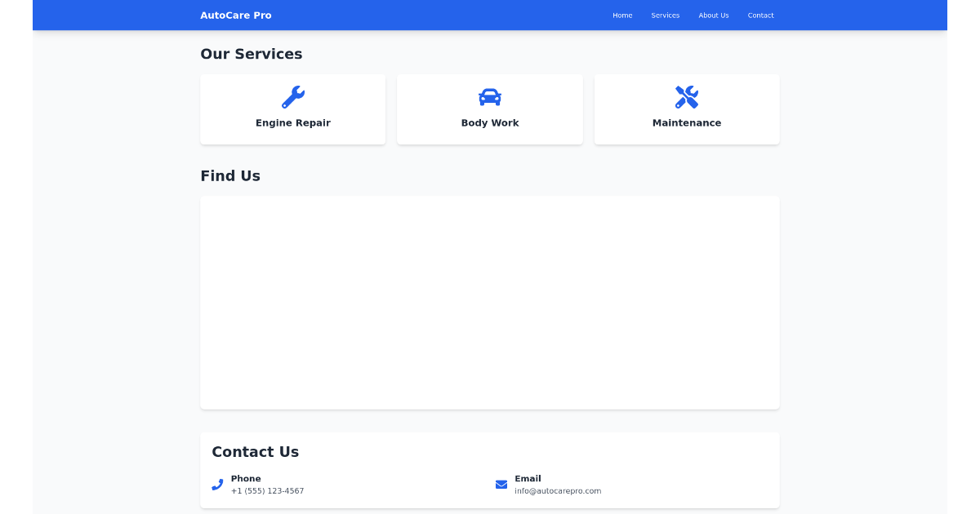This screenshot has width=980, height=514.
Task: Click inside the map area under Find Us
Action: [489, 302]
